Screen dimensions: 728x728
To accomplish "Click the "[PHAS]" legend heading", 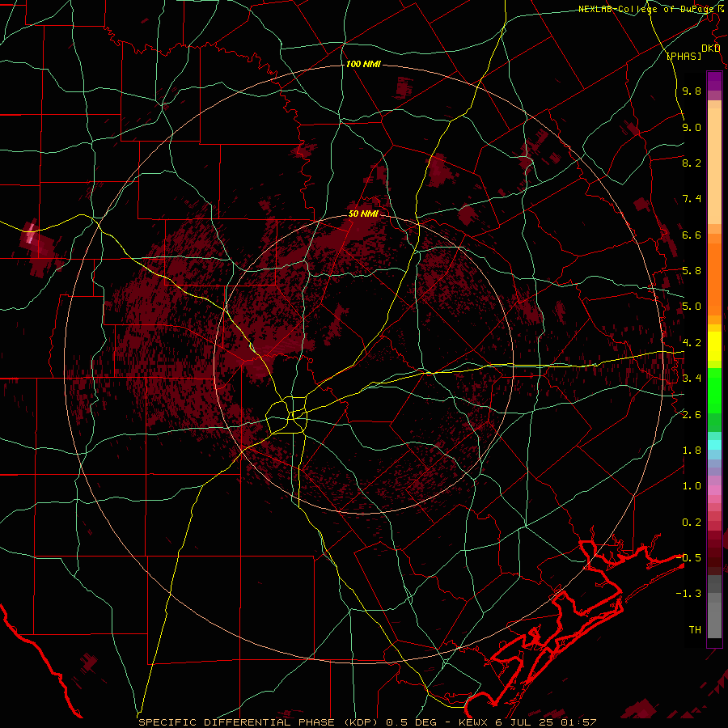I will click(684, 56).
